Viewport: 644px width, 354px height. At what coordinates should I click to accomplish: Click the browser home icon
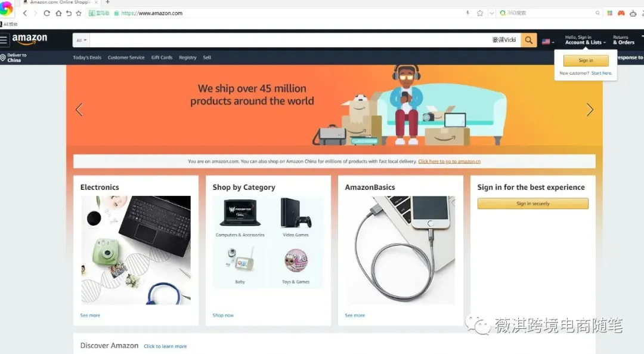58,13
